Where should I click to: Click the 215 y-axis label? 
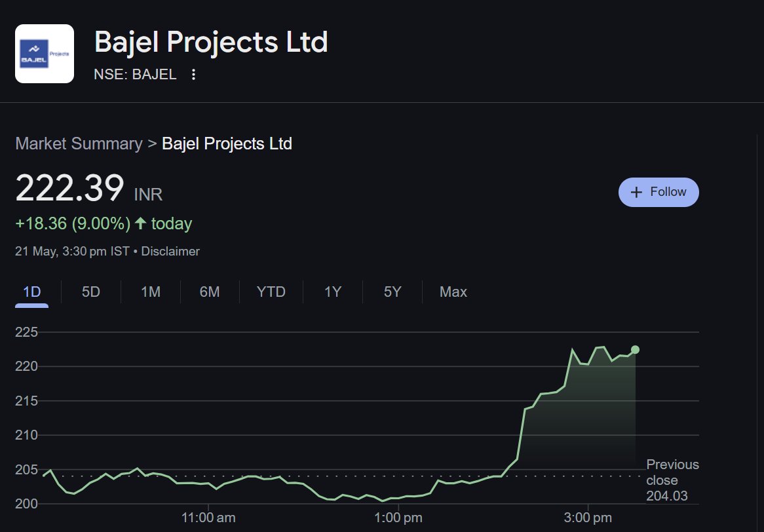tap(26, 401)
